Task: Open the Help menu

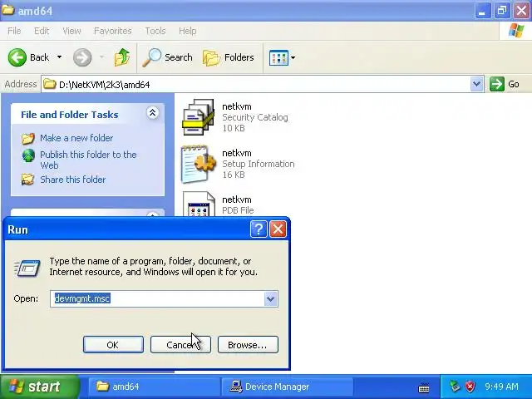Action: point(188,31)
